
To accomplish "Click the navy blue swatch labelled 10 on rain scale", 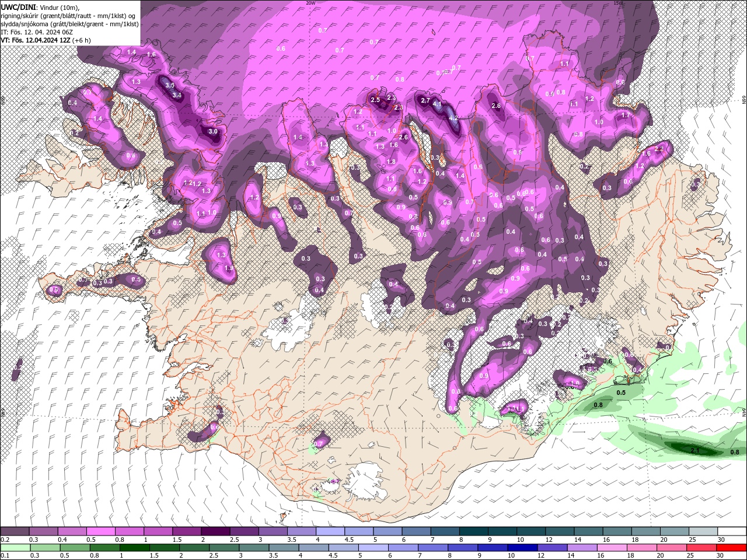I will pyautogui.click(x=522, y=548).
